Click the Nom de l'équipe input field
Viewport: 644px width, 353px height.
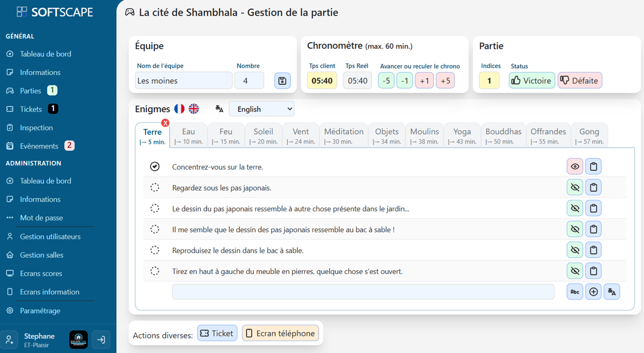[184, 81]
